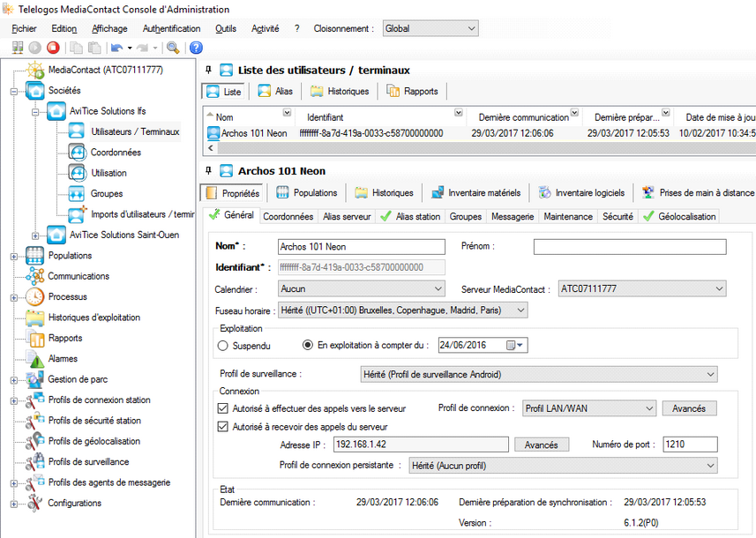Select the Archos 101 Neon list row

click(479, 133)
